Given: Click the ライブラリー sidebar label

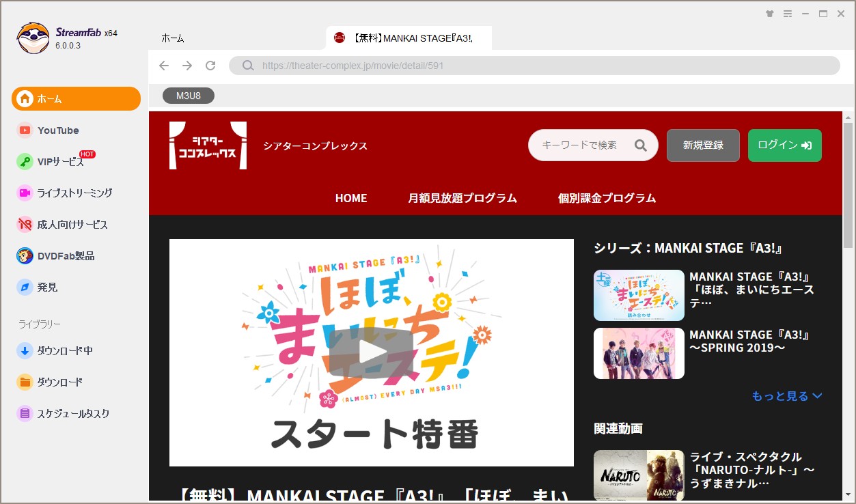Looking at the screenshot, I should [40, 324].
